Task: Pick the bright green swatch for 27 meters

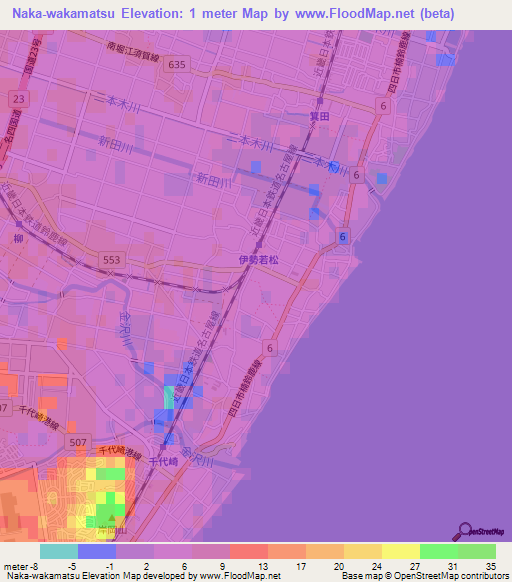Action: (x=439, y=551)
